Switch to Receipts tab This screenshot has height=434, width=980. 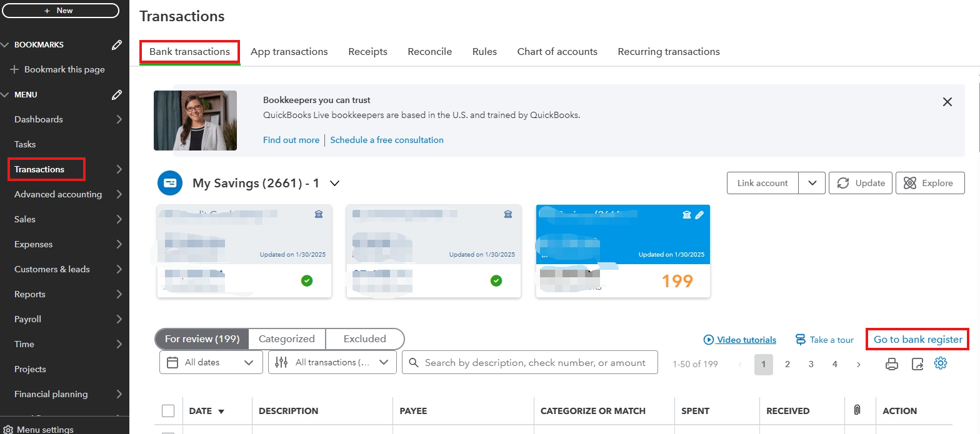pyautogui.click(x=367, y=52)
